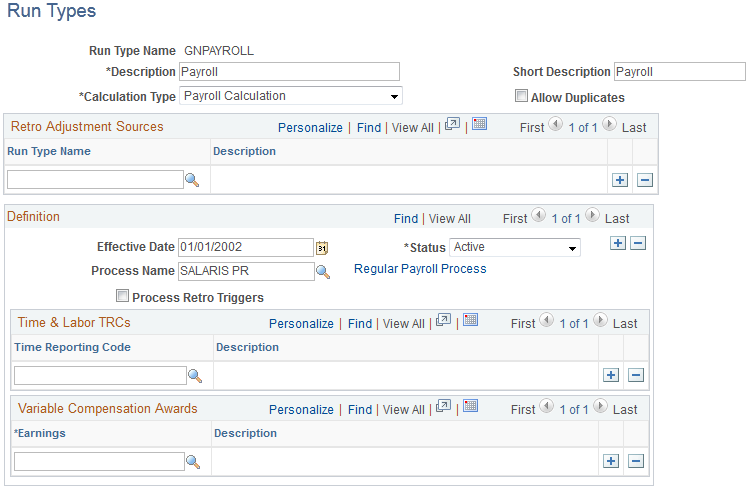The height and width of the screenshot is (490, 750).
Task: Open lookup magnifier beside Process Name field
Action: click(323, 272)
